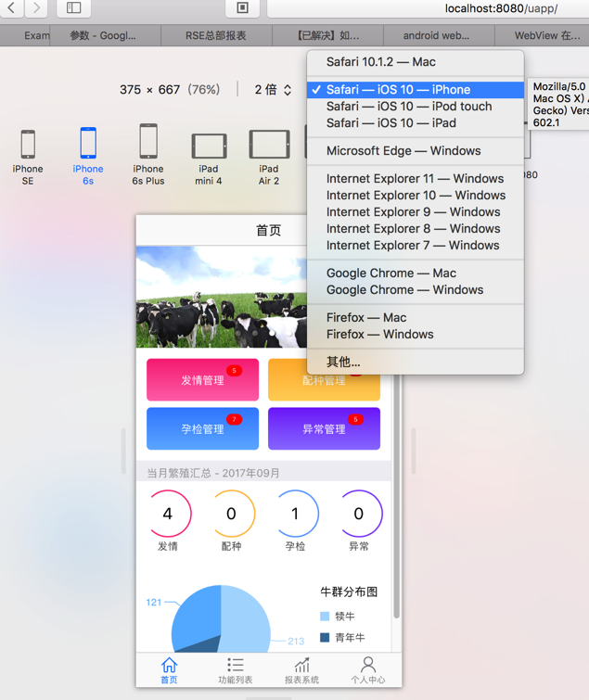The image size is (589, 700).
Task: Click the light blue pie chart slice
Action: click(x=246, y=620)
